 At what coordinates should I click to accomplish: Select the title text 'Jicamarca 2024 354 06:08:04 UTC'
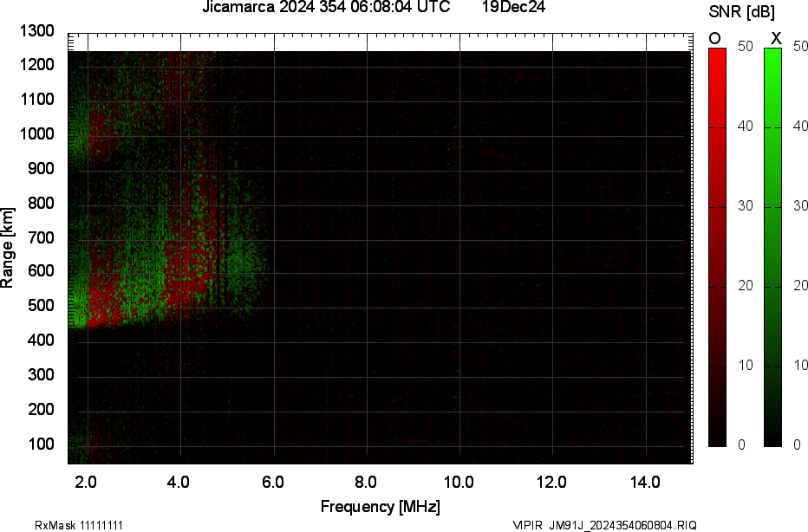(x=326, y=7)
